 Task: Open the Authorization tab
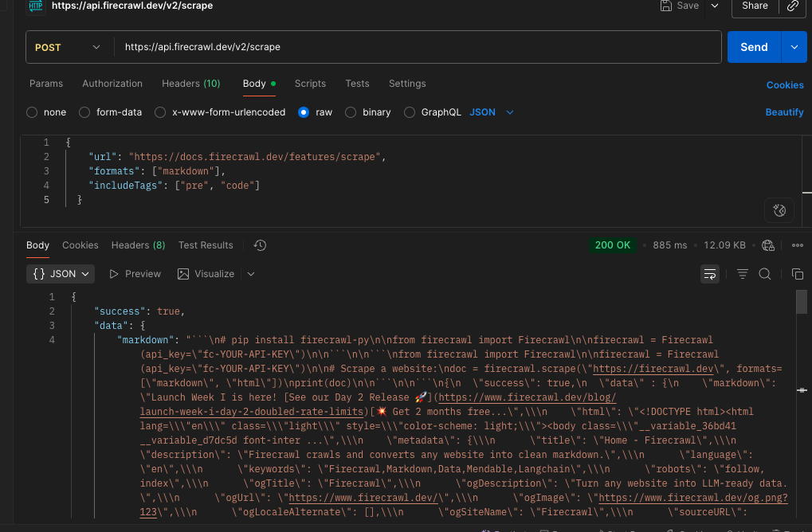pos(112,84)
